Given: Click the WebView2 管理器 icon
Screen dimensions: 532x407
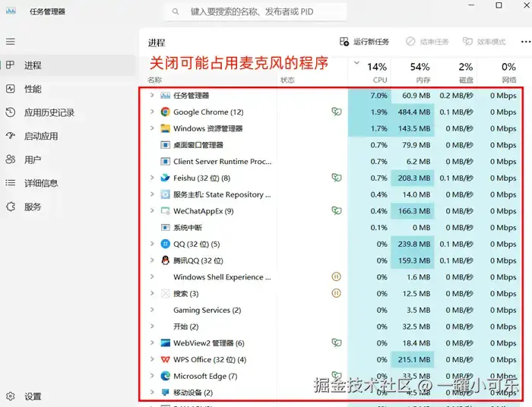Looking at the screenshot, I should [x=165, y=343].
